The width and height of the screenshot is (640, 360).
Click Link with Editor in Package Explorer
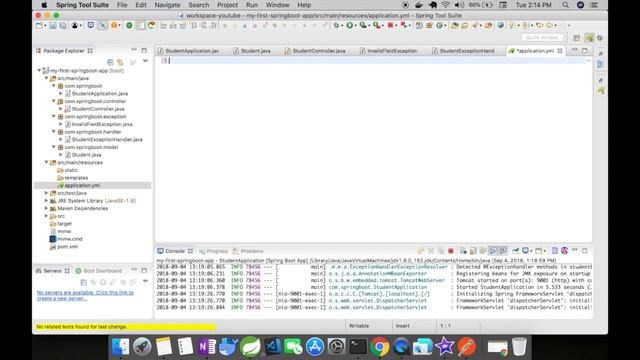pyautogui.click(x=120, y=62)
